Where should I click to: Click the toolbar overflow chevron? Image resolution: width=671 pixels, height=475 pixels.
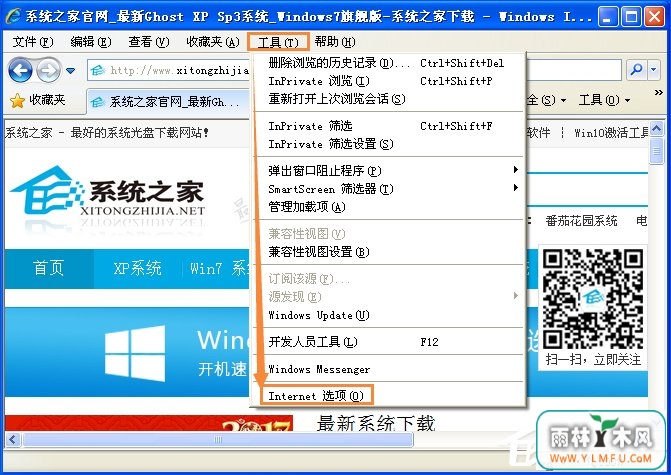(x=659, y=92)
